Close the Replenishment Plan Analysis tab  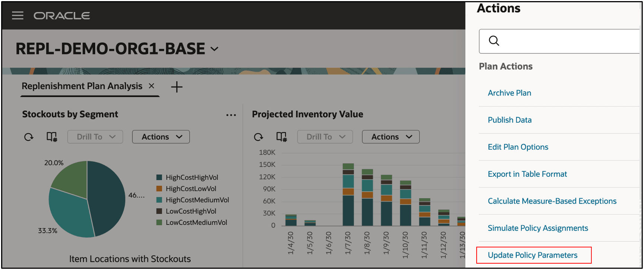[151, 86]
